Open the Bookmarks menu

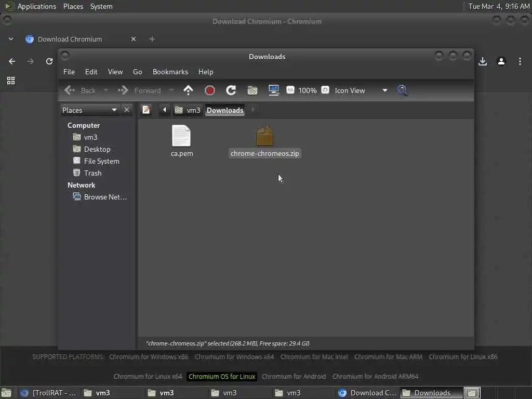tap(170, 72)
